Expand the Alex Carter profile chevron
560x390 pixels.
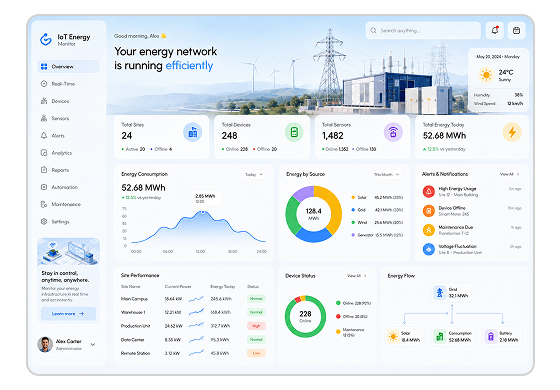93,345
